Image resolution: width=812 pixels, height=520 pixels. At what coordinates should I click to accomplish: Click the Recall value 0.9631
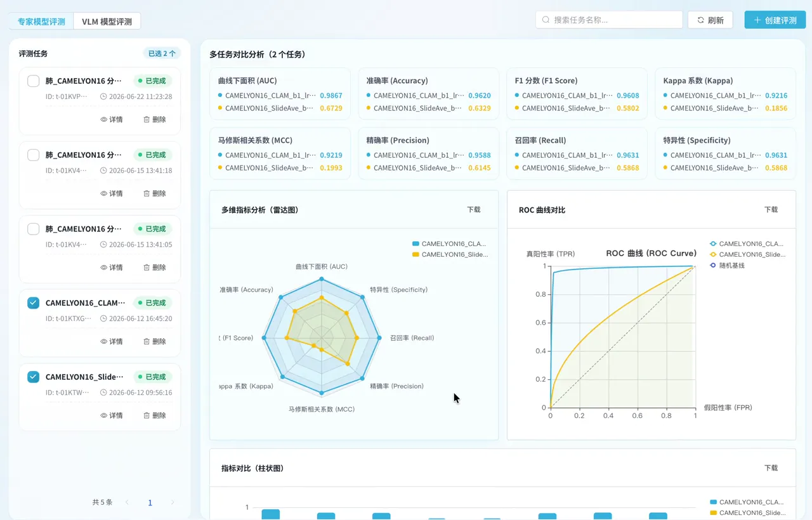click(x=628, y=155)
